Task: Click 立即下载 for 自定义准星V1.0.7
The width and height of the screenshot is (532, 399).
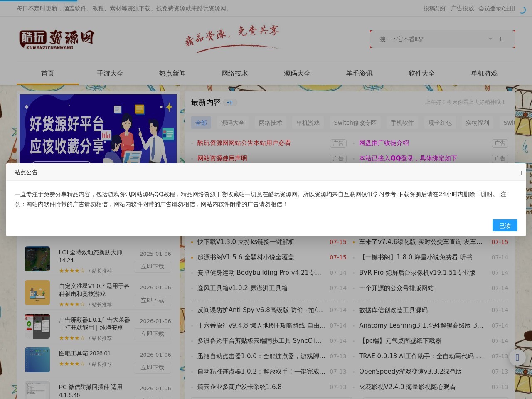Action: 153,300
